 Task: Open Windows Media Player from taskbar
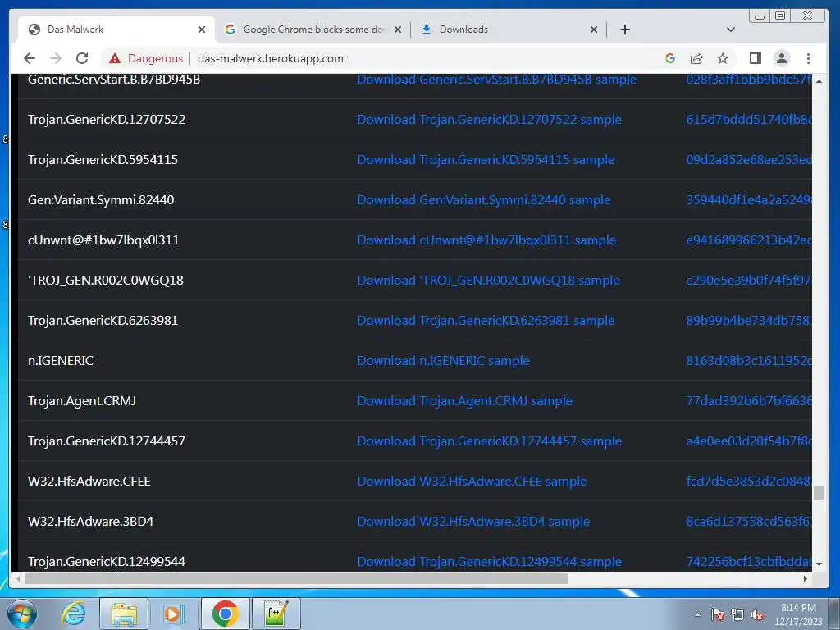[x=173, y=614]
